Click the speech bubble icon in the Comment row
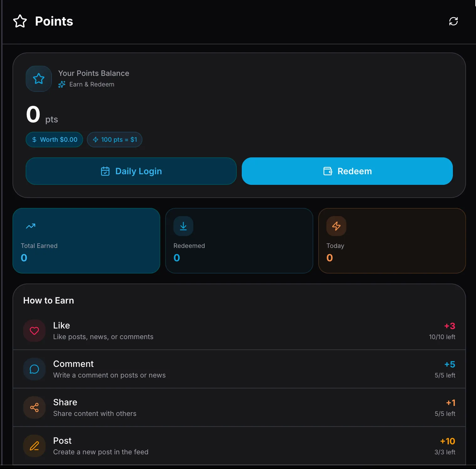Screen dimensions: 476x469 [x=34, y=369]
